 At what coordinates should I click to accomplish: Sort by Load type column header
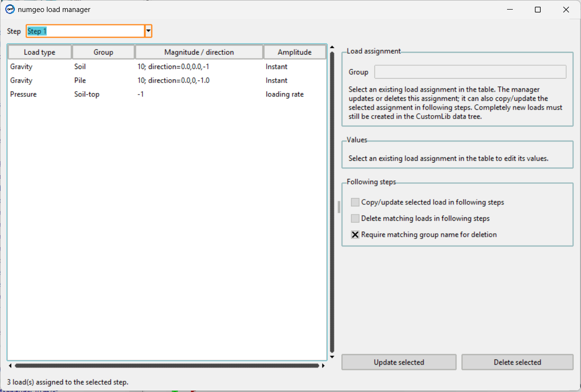40,52
